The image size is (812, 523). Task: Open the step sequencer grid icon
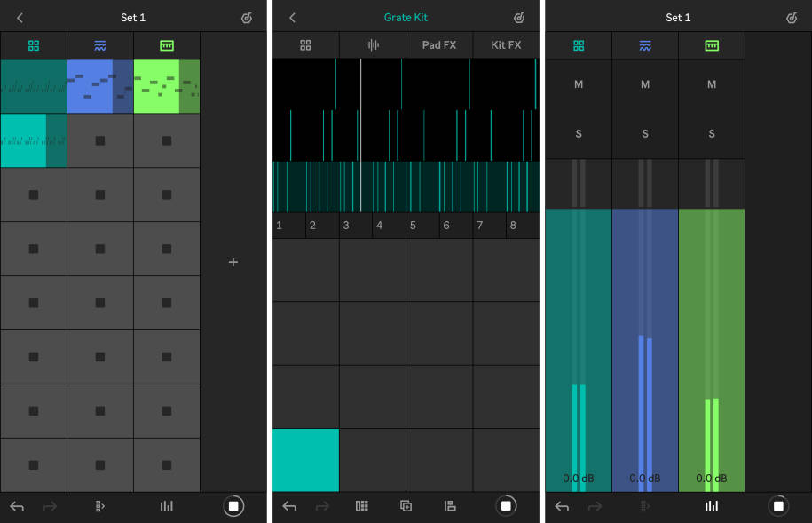tap(361, 506)
